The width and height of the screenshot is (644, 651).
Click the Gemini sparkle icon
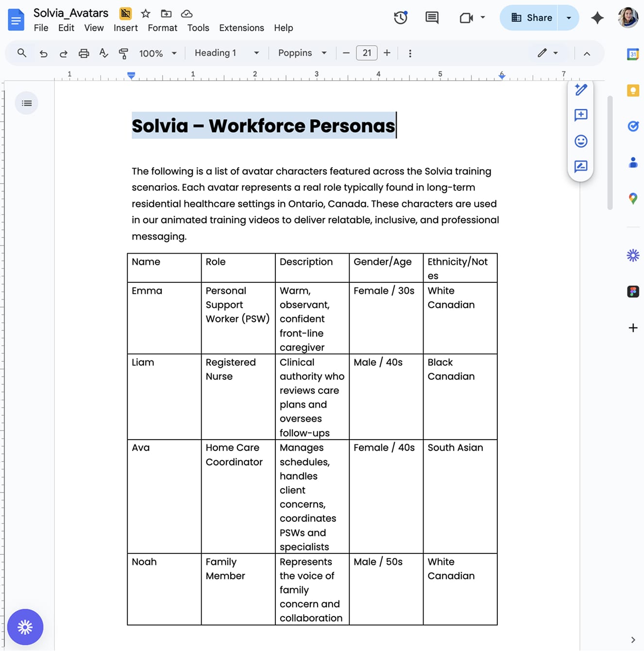pyautogui.click(x=597, y=18)
